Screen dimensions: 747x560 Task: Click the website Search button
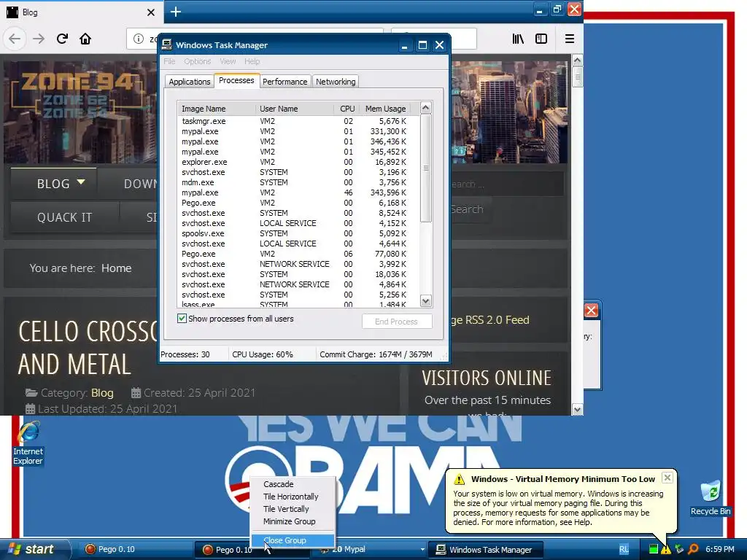(467, 209)
